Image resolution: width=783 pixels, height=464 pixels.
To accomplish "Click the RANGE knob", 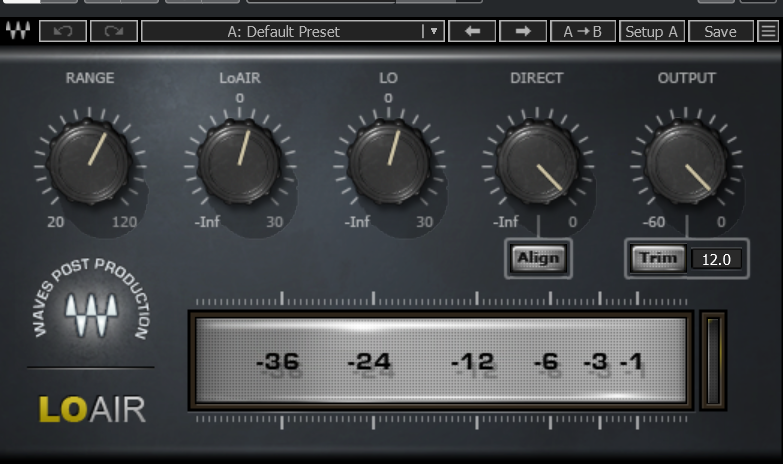I will (90, 162).
